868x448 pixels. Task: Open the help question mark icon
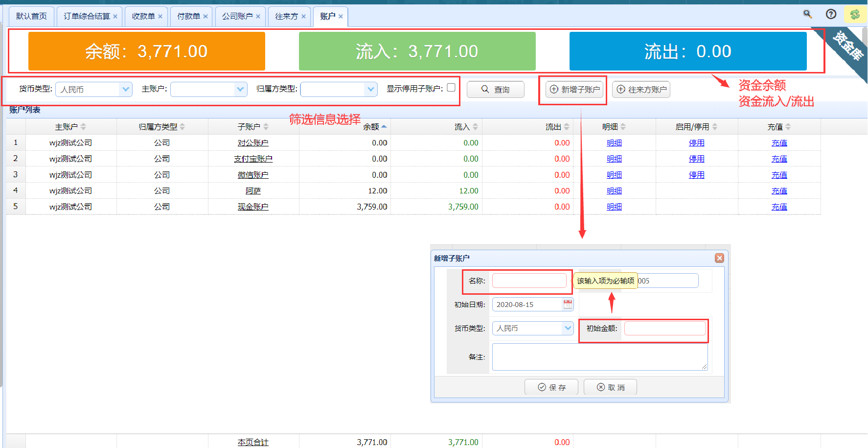point(831,14)
